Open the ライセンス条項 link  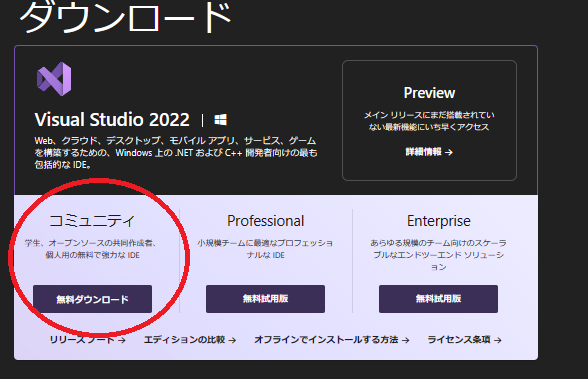pyautogui.click(x=465, y=340)
